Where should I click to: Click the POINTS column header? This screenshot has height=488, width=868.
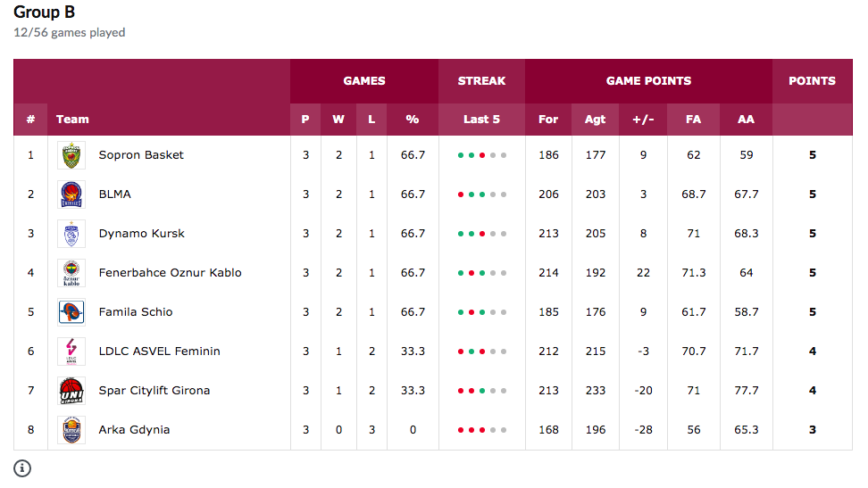pyautogui.click(x=812, y=81)
